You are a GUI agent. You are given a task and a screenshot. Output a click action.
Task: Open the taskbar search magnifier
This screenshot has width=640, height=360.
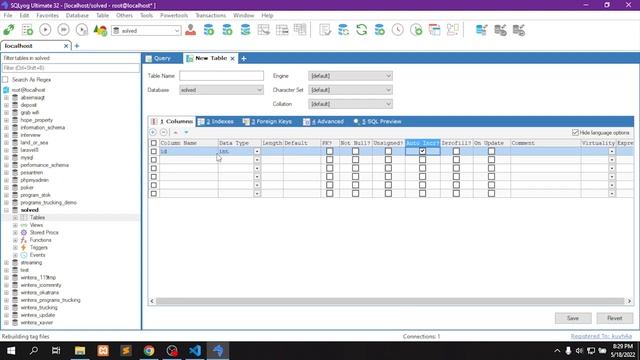34,351
